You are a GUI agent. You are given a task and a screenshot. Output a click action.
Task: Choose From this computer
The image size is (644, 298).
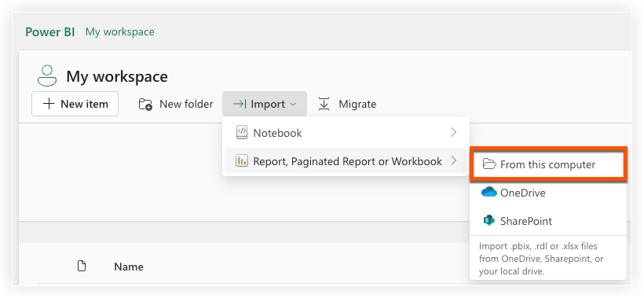548,164
